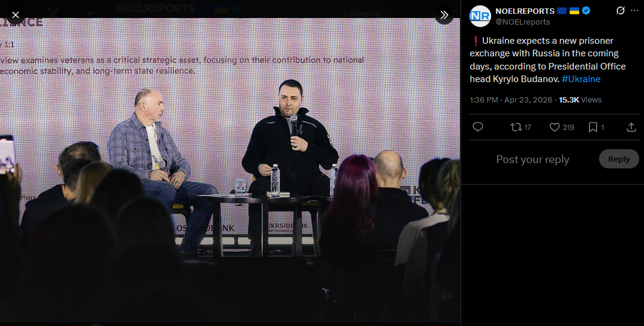
Task: Click the reply speech bubble icon
Action: pos(478,127)
